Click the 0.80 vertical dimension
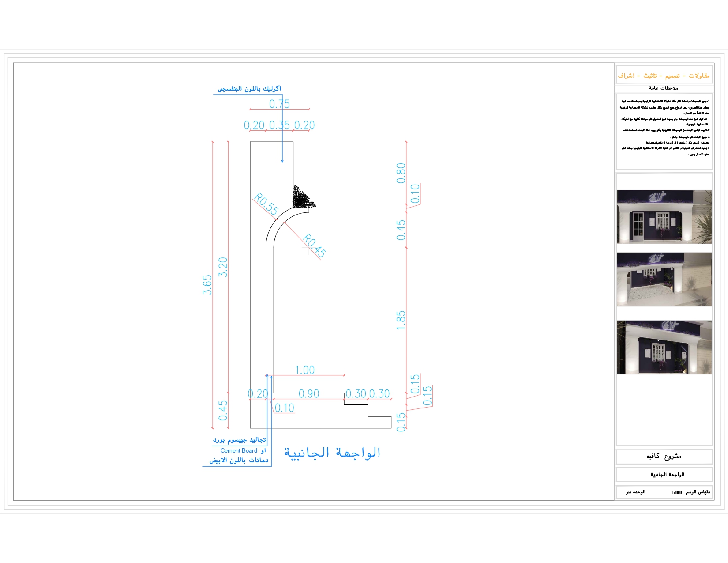 pyautogui.click(x=401, y=173)
